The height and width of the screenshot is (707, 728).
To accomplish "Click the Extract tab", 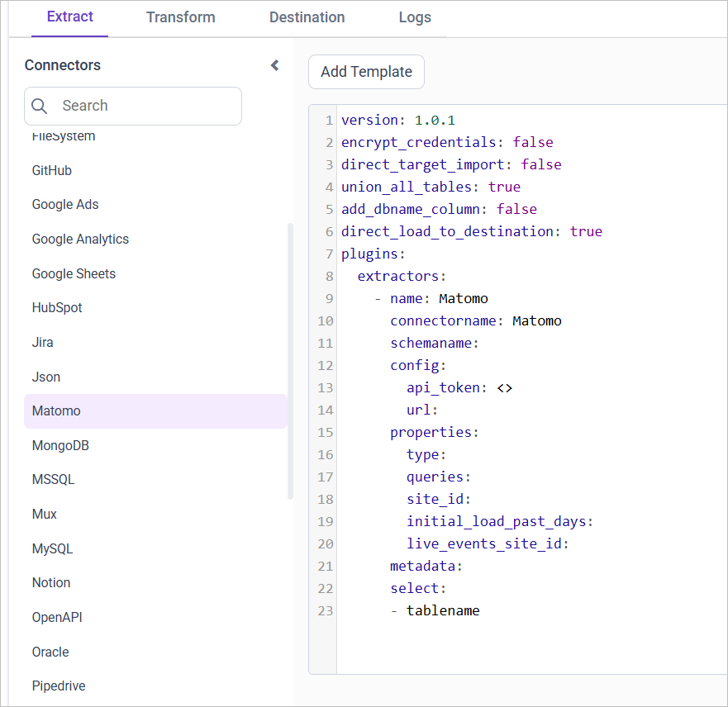I will [x=69, y=17].
